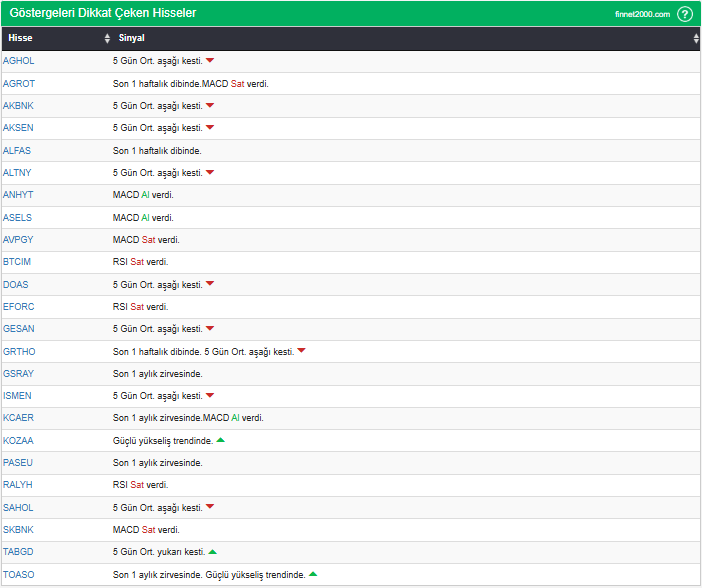View the GESAN stock details
Screen dimensions: 702x588
click(18, 329)
